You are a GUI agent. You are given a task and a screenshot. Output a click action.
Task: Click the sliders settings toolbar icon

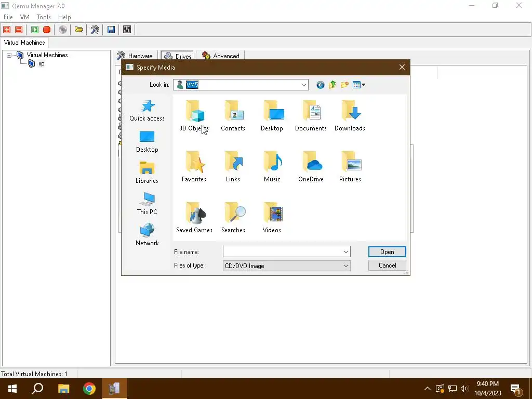point(127,30)
